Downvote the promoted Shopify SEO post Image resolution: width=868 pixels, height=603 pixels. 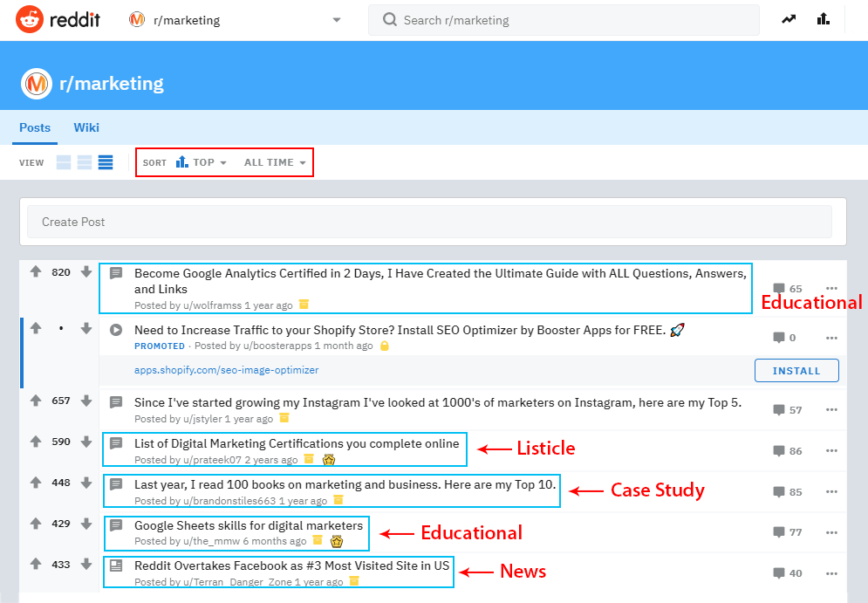coord(85,328)
